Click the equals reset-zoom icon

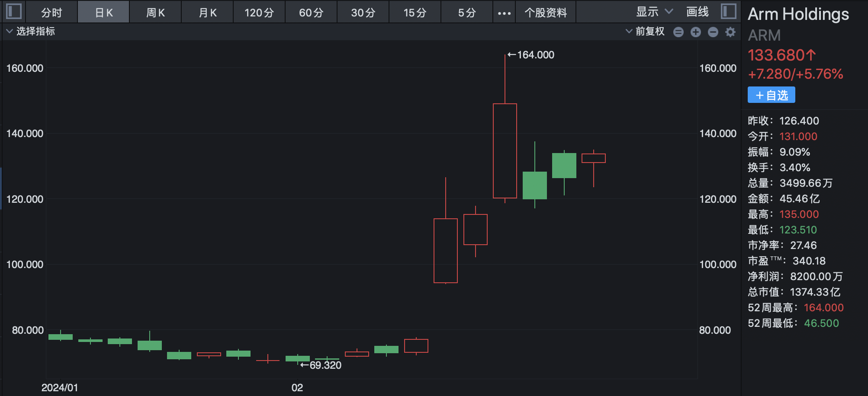(x=678, y=32)
